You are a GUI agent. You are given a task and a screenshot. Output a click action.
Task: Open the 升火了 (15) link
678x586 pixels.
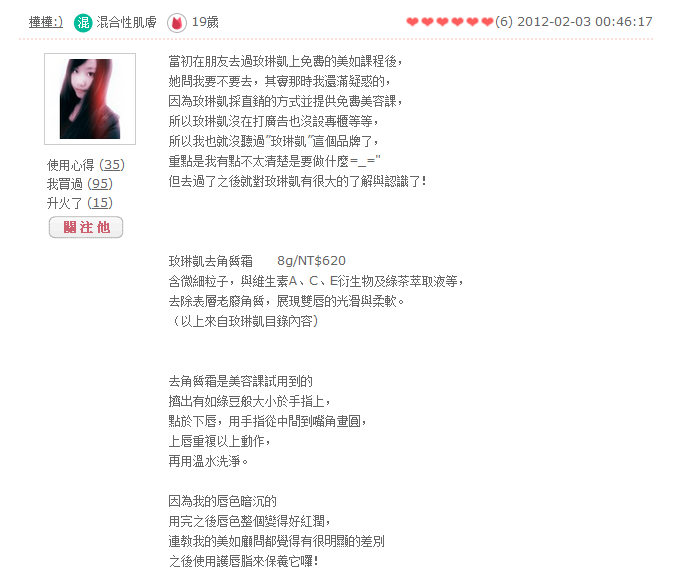pyautogui.click(x=80, y=203)
